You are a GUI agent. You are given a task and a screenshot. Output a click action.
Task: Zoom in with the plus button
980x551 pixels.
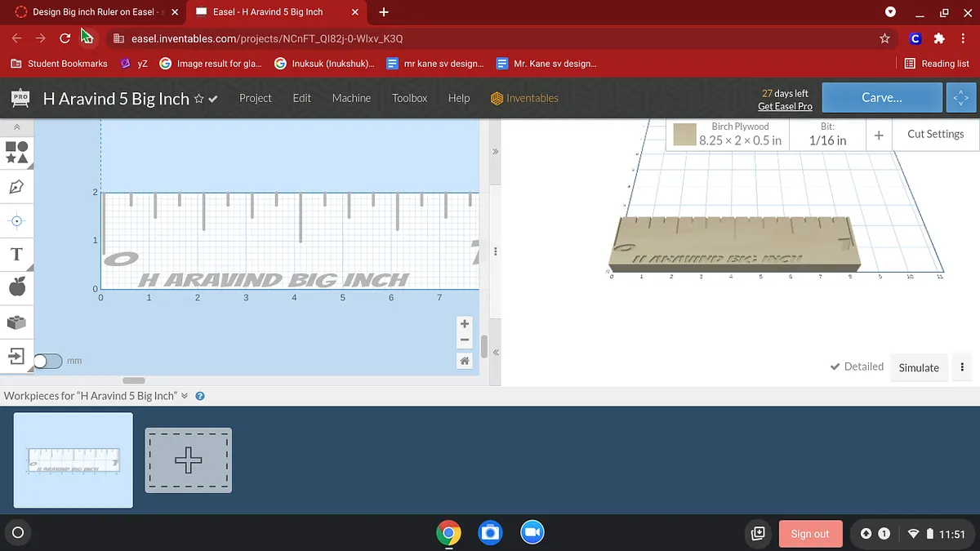point(465,324)
